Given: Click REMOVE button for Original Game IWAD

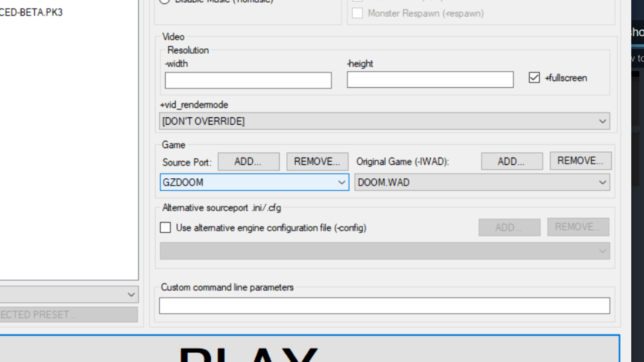Looking at the screenshot, I should click(580, 161).
